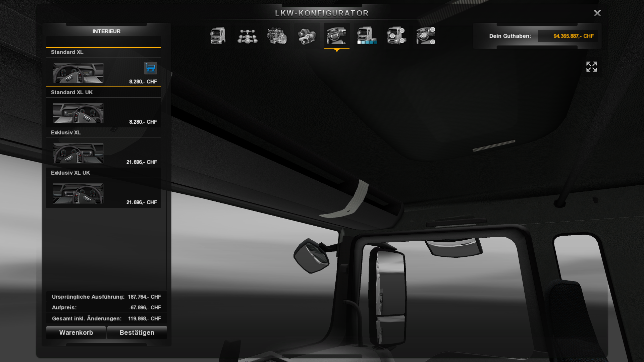Viewport: 644px width, 362px height.
Task: Click the 187.764,- CHF original price value
Action: pos(145,297)
